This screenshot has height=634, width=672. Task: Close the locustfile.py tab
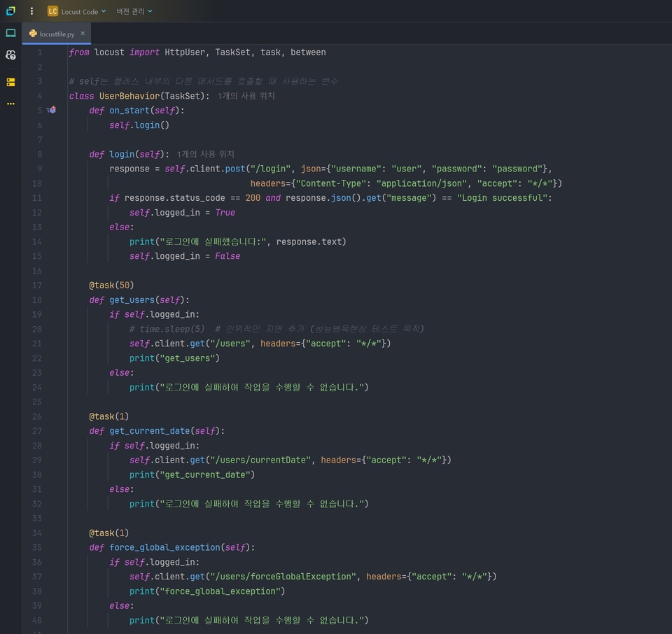[83, 34]
